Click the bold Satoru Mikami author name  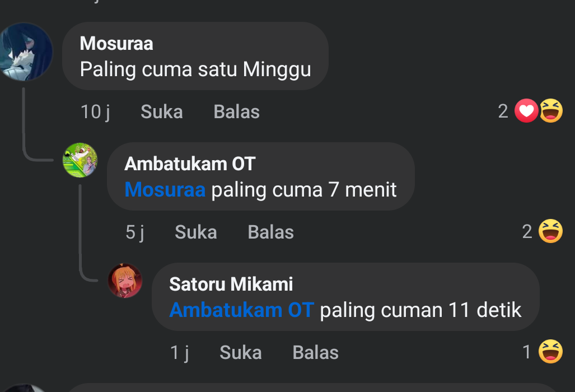(x=231, y=284)
